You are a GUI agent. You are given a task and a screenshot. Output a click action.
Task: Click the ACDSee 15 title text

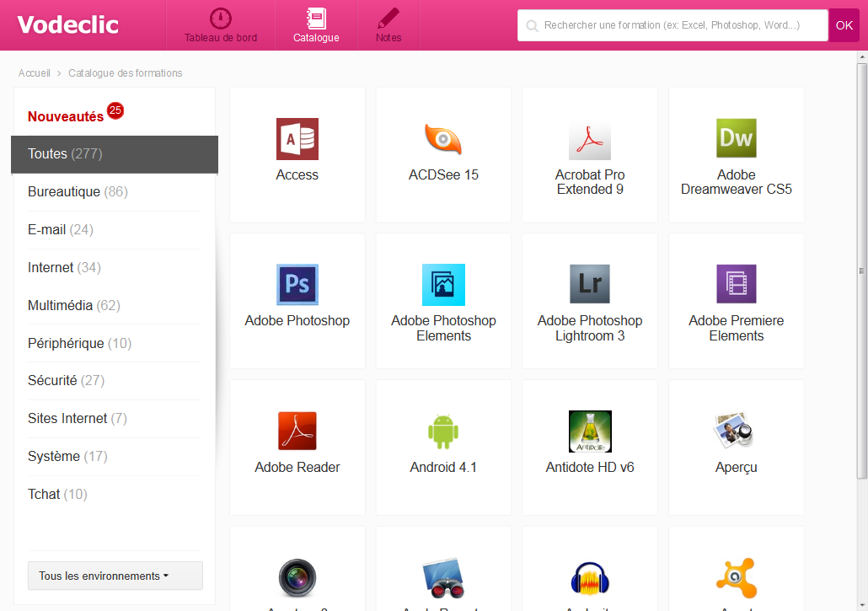tap(443, 175)
